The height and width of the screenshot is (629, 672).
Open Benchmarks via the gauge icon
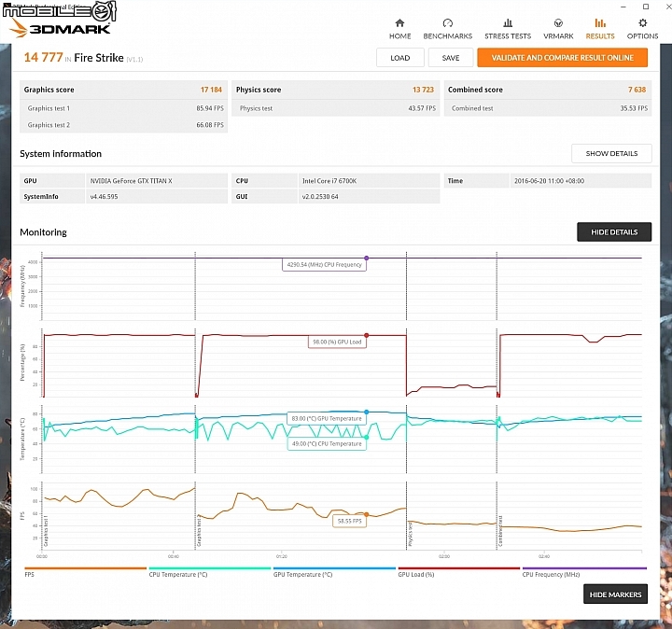[447, 22]
